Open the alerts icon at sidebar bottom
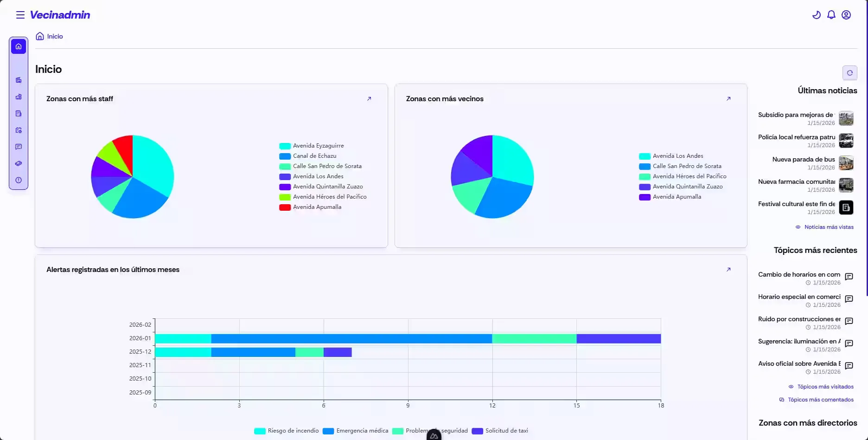The width and height of the screenshot is (868, 440). pyautogui.click(x=19, y=180)
